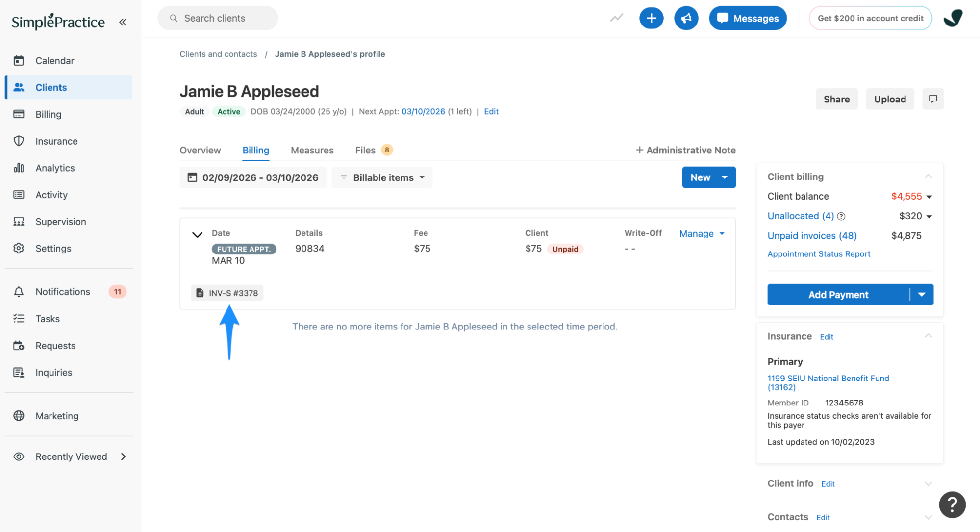
Task: Open the account profile leaf avatar
Action: (953, 18)
